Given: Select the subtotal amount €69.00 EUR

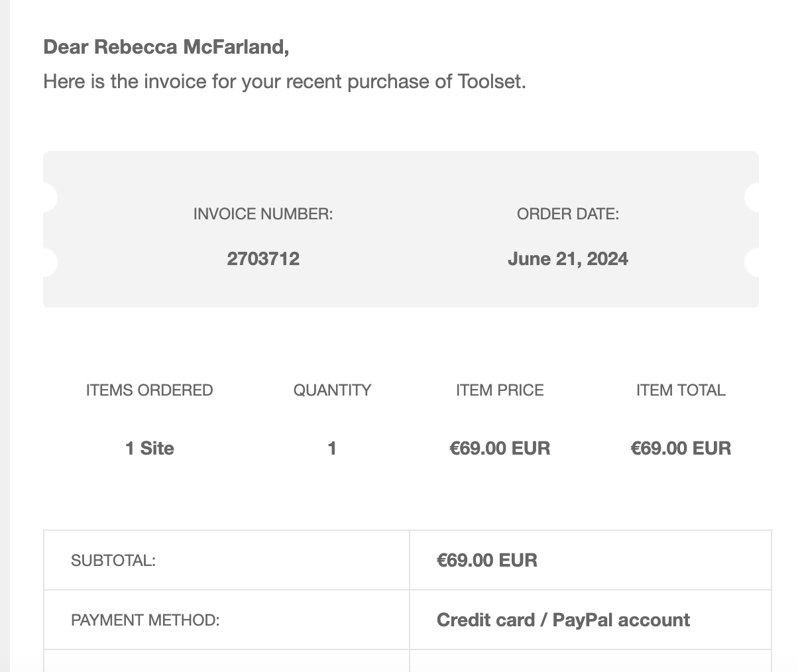Looking at the screenshot, I should 487,561.
